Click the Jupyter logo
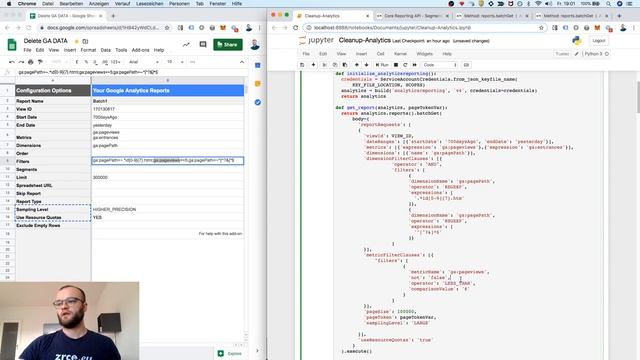 click(316, 40)
